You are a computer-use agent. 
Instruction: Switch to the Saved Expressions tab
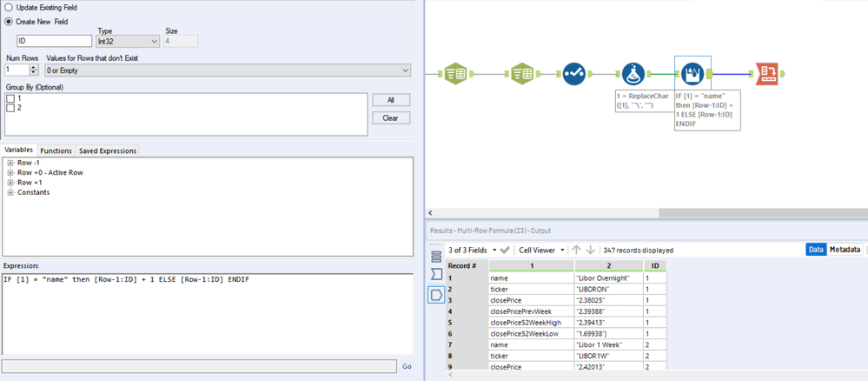(107, 150)
